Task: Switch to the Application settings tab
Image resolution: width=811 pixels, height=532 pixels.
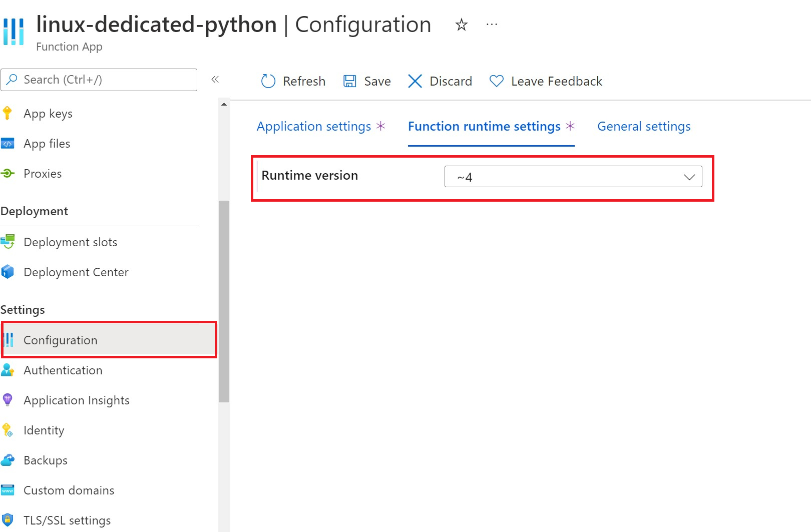Action: 314,127
